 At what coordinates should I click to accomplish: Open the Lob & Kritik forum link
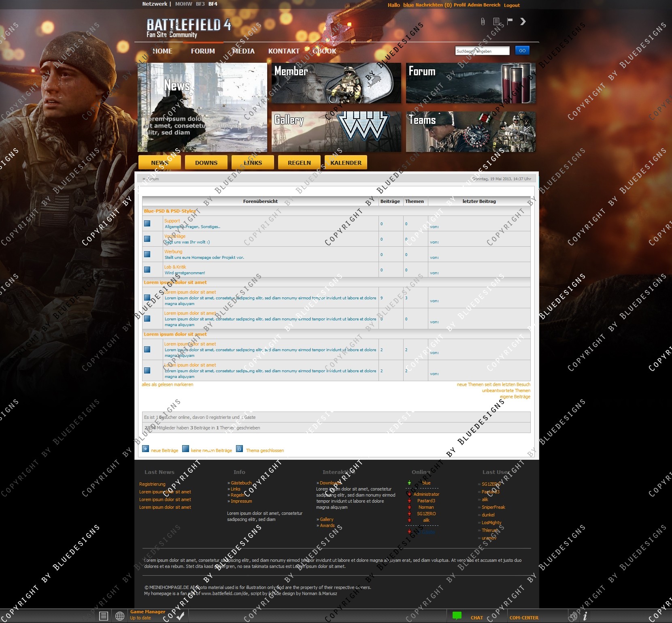click(x=175, y=267)
